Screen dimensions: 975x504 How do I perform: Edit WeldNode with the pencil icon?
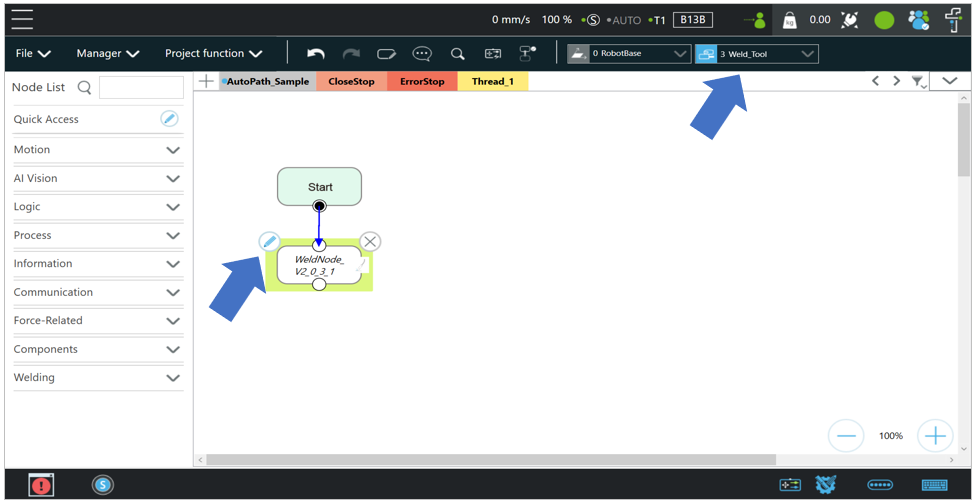(269, 241)
